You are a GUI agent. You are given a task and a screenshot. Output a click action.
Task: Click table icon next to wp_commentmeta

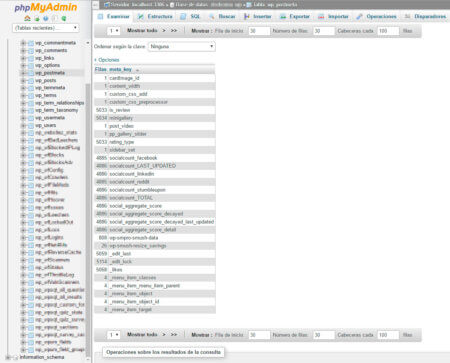click(x=31, y=43)
